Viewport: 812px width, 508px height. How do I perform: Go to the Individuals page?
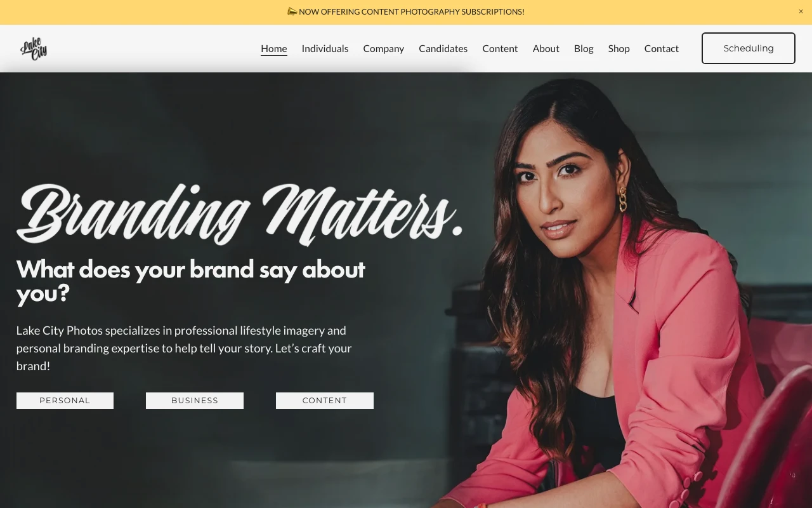(x=325, y=48)
